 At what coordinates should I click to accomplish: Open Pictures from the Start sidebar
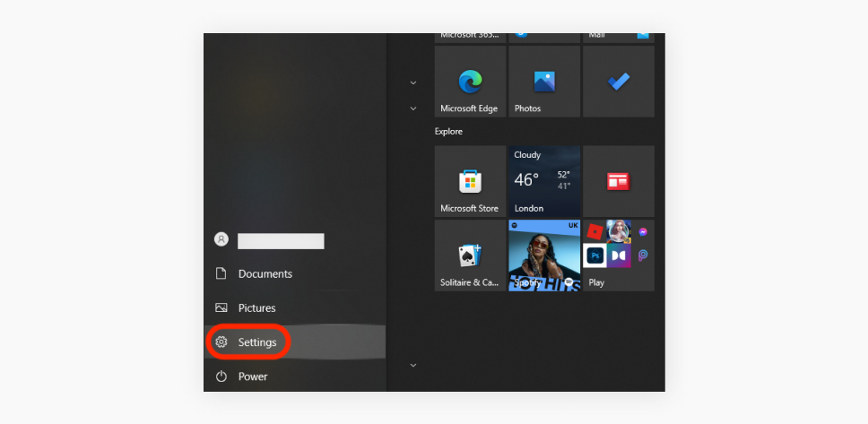pos(294,307)
